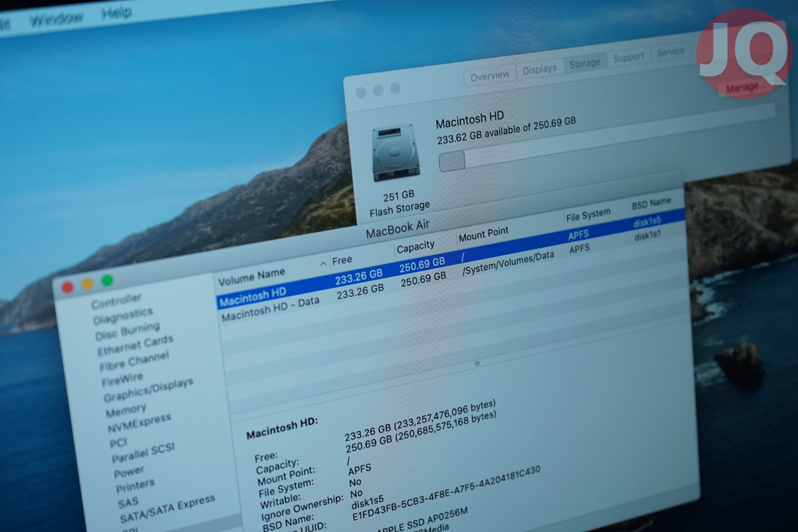The width and height of the screenshot is (798, 532).
Task: Click the BSD Name column header
Action: (x=651, y=204)
